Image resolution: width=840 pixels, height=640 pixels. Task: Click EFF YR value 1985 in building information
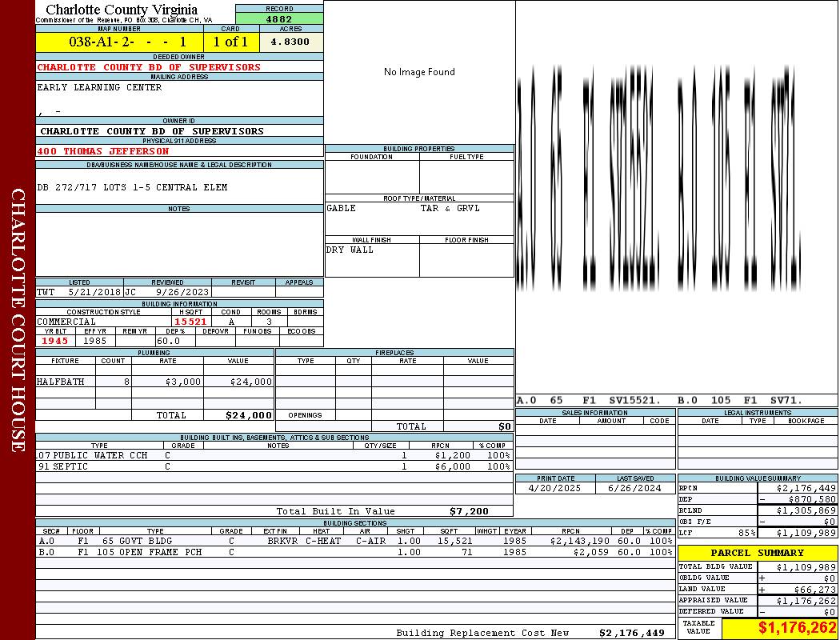[95, 341]
